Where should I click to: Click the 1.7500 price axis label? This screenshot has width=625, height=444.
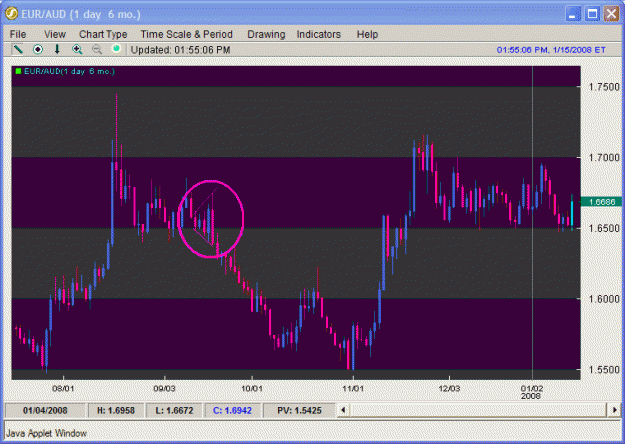604,87
